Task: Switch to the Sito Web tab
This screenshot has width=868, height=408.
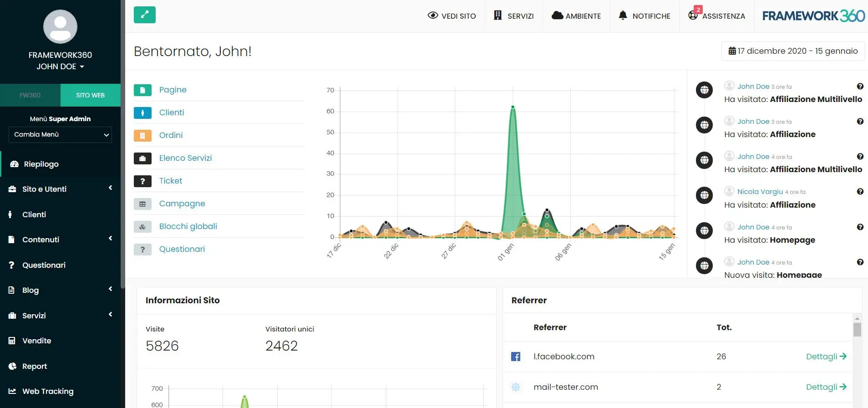Action: (x=90, y=95)
